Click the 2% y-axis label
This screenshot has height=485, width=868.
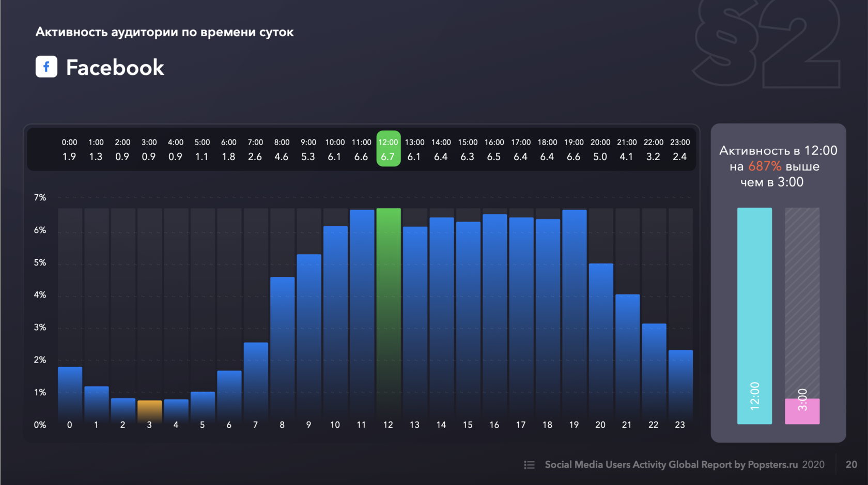(40, 360)
